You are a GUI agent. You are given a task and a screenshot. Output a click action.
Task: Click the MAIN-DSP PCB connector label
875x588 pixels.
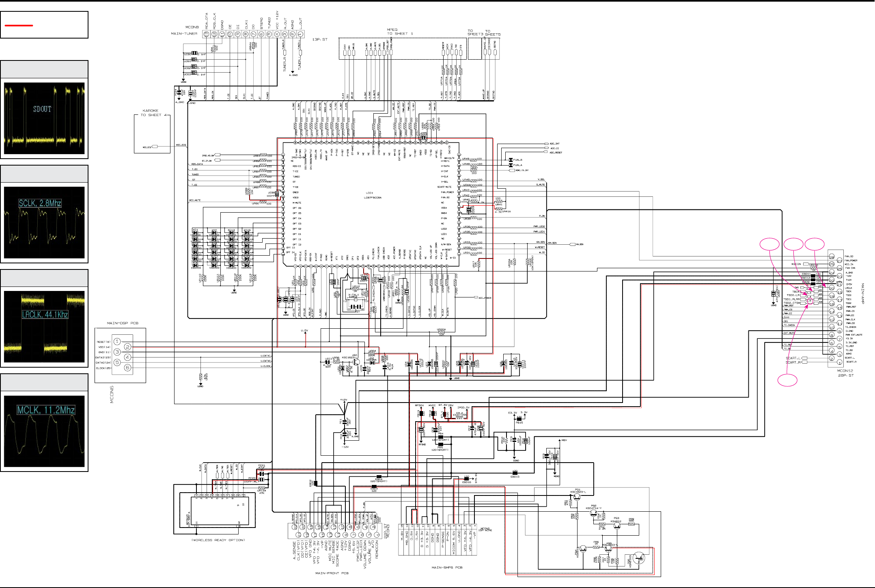[x=122, y=323]
